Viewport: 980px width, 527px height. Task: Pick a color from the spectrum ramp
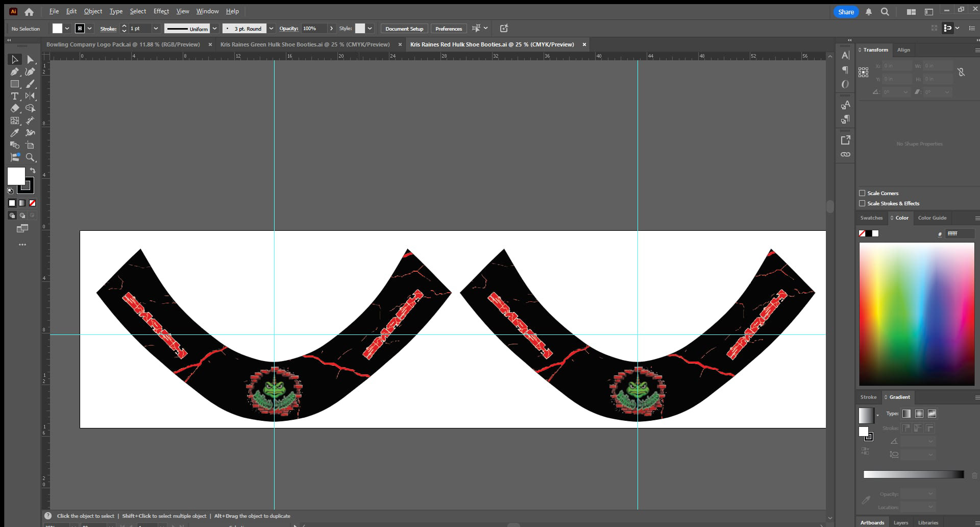[x=917, y=314]
